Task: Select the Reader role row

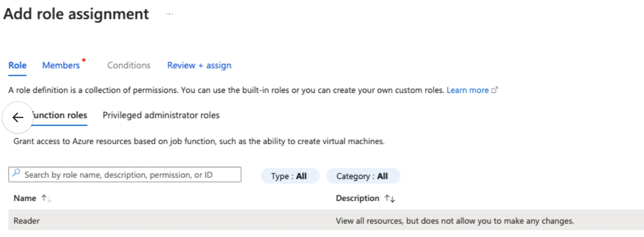Action: click(326, 221)
